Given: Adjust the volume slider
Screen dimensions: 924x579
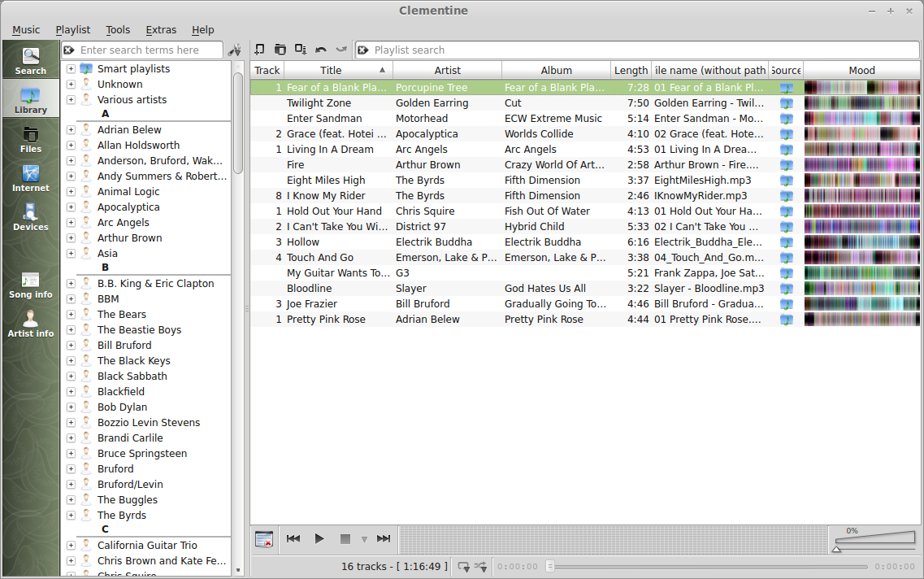Looking at the screenshot, I should pyautogui.click(x=874, y=541).
